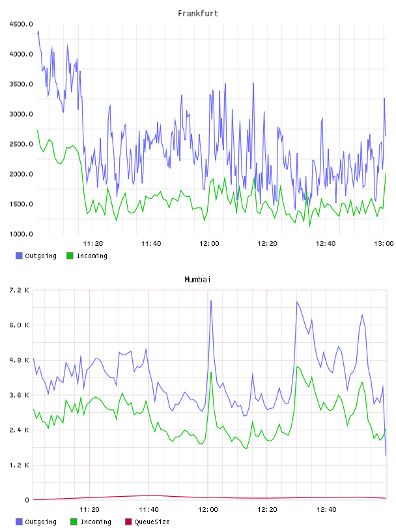Click the Mumbai chart title
This screenshot has width=396, height=532.
pyautogui.click(x=197, y=280)
